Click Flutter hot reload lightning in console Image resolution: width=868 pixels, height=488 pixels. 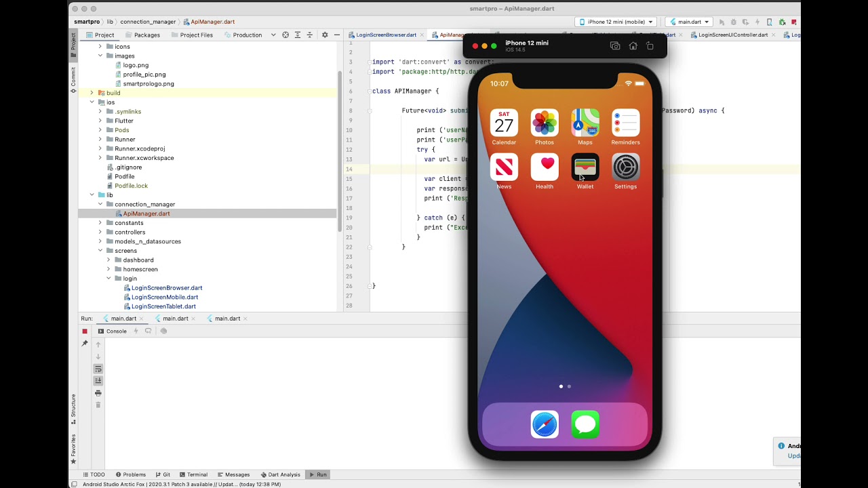[136, 331]
